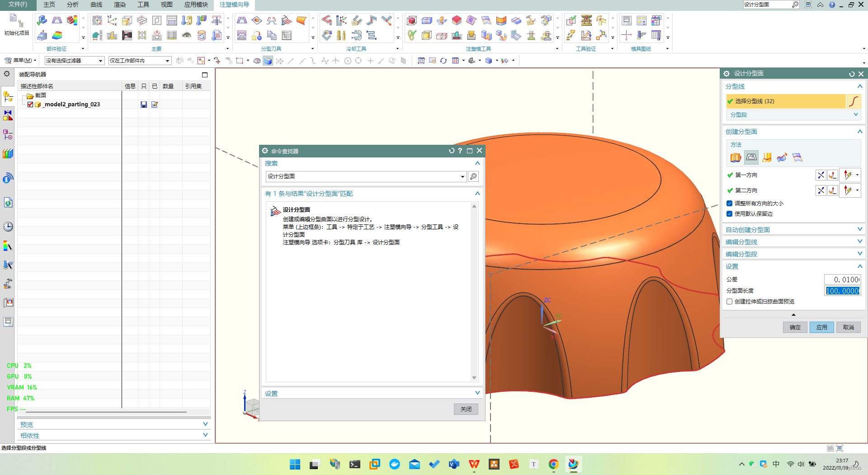The width and height of the screenshot is (868, 475).
Task: Open the 分型段 dropdown list
Action: pyautogui.click(x=793, y=115)
